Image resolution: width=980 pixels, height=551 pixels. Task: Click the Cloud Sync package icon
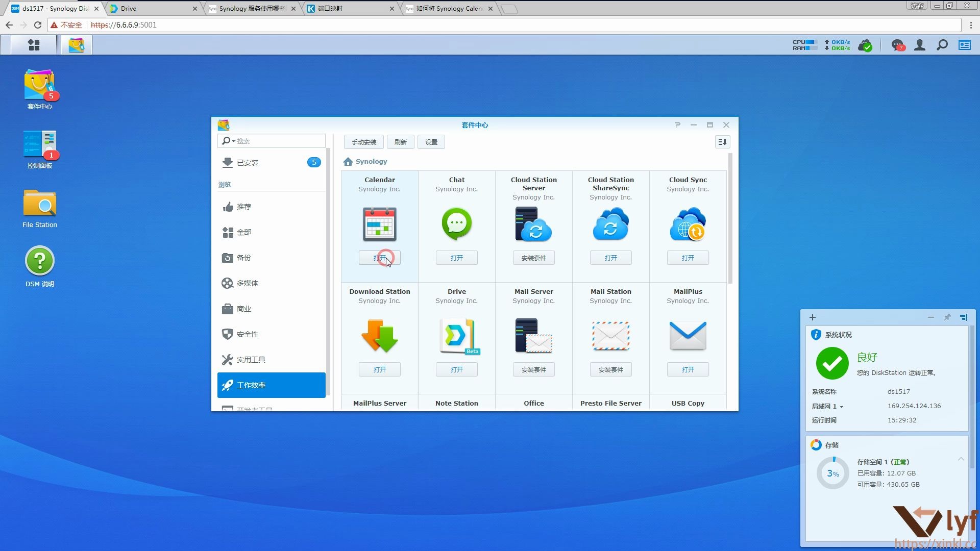click(688, 224)
